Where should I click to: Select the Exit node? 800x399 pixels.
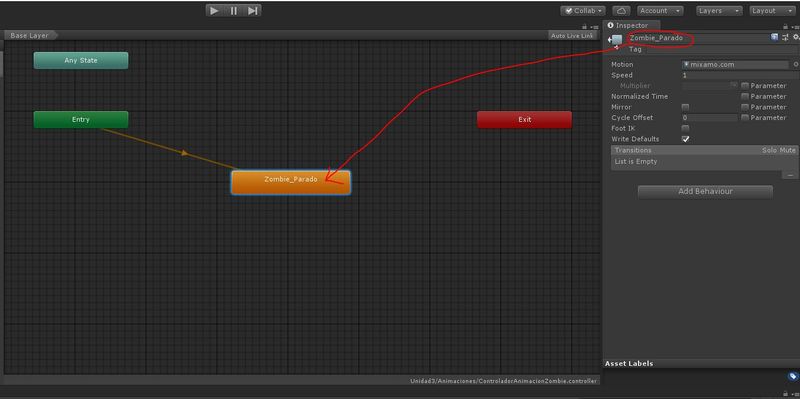click(x=524, y=119)
